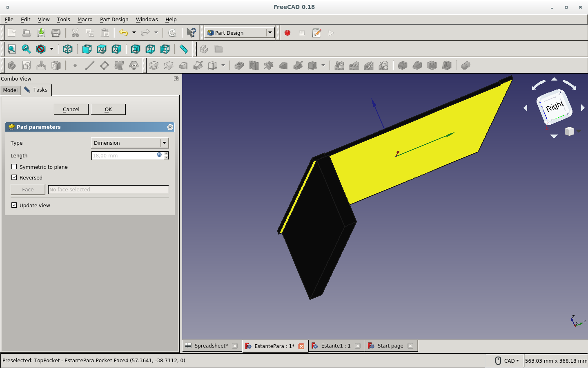Switch to the Spreadsheet document tab
This screenshot has width=588, height=368.
tap(211, 346)
